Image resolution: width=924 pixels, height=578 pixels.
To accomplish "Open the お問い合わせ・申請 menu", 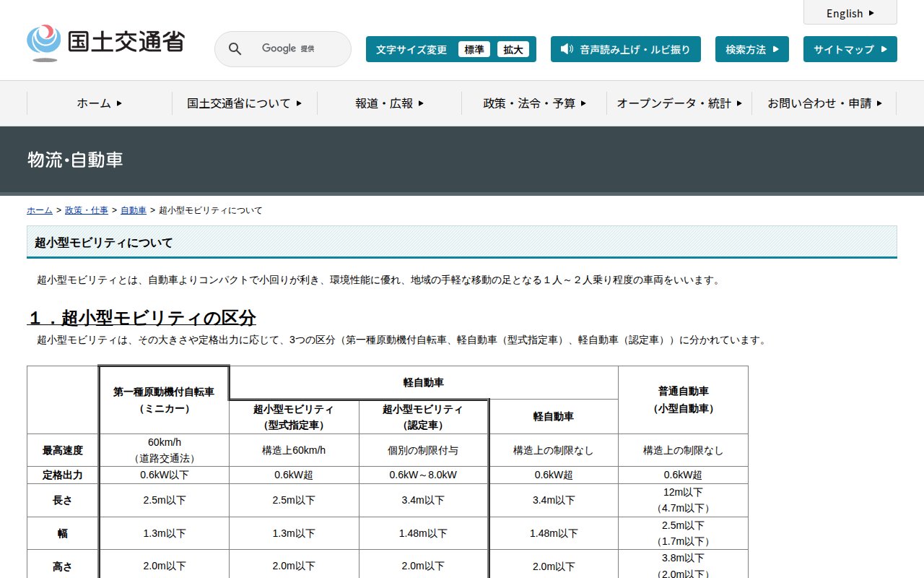I will (x=824, y=103).
